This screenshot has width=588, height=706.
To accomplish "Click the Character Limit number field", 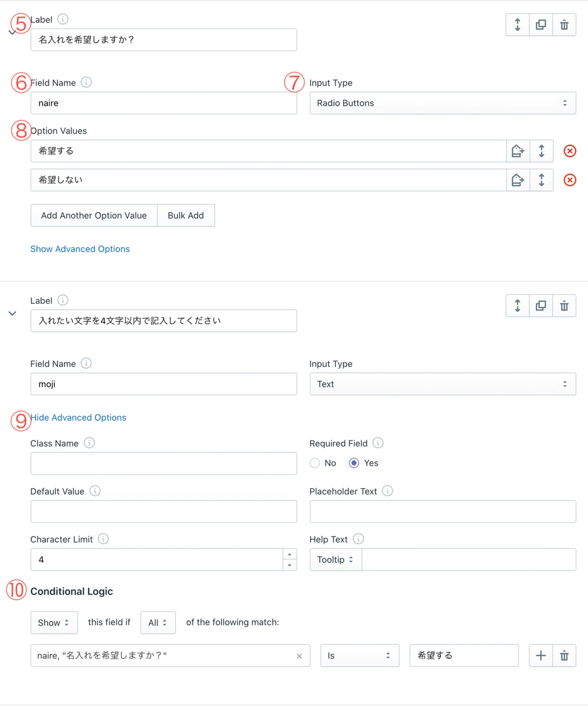I will [157, 560].
